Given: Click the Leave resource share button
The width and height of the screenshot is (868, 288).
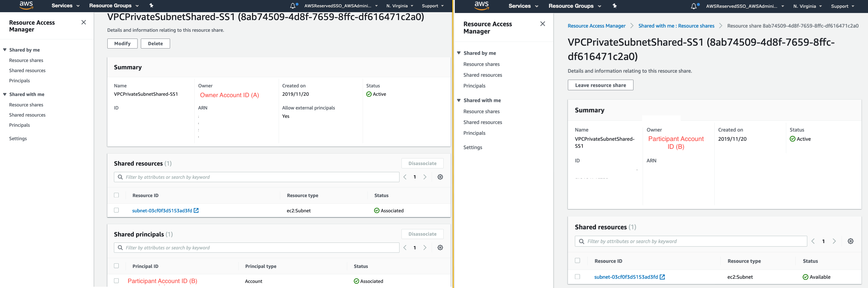Looking at the screenshot, I should [x=600, y=85].
